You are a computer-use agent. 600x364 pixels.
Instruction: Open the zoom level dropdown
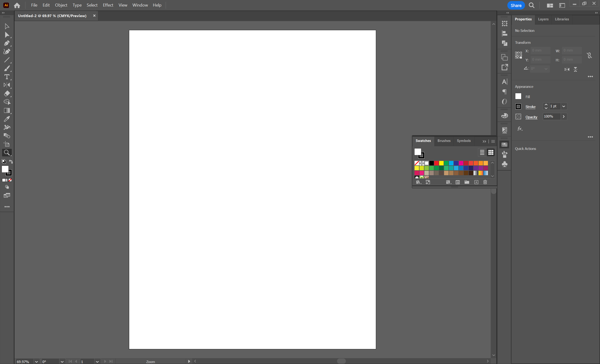[x=37, y=362]
